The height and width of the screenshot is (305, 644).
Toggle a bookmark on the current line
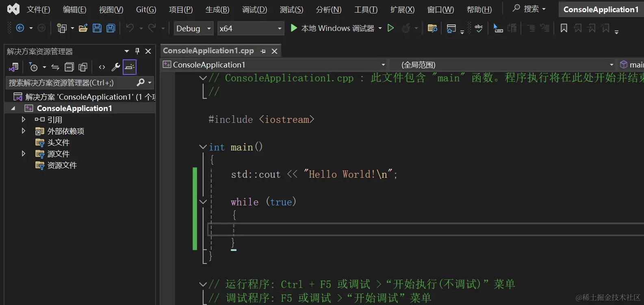coord(564,28)
